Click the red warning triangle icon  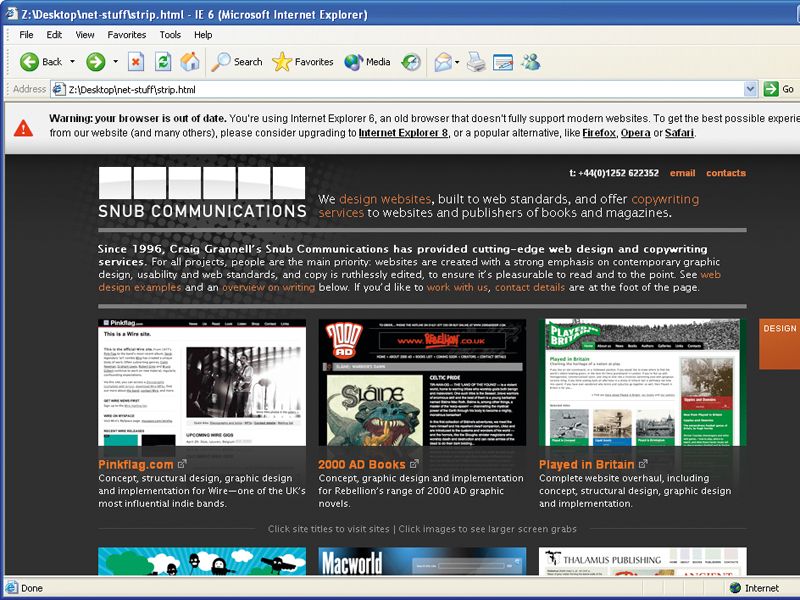coord(23,128)
